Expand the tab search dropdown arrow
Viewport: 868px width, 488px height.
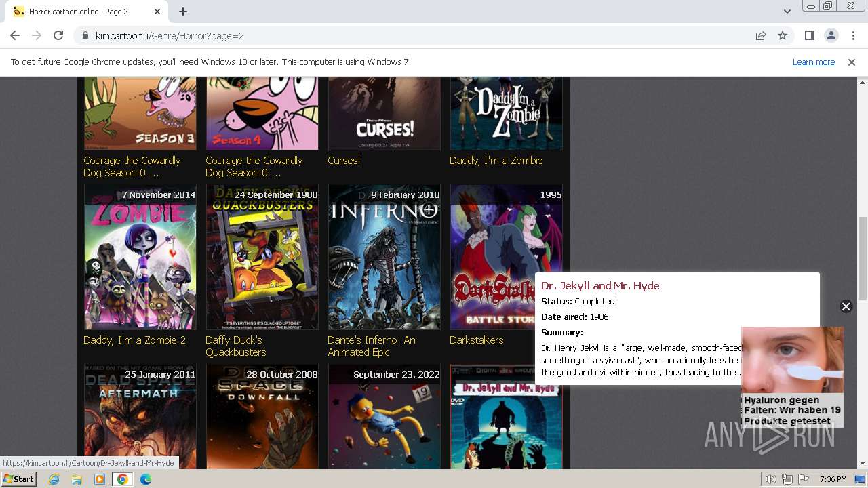pyautogui.click(x=787, y=12)
